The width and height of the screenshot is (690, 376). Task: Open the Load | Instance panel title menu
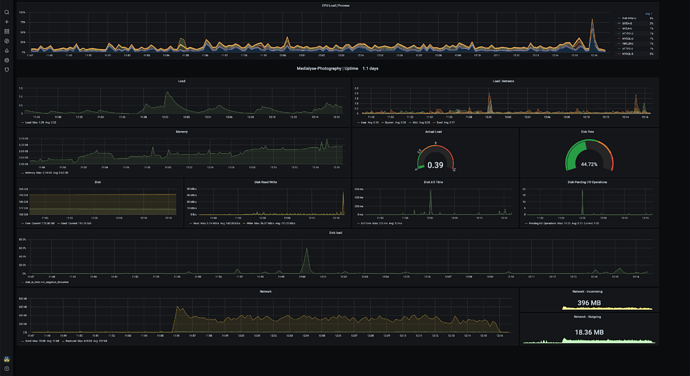(503, 81)
